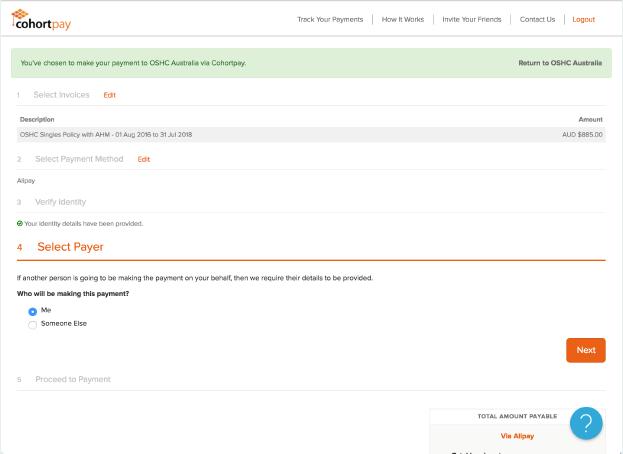Log out via the Logout link
The image size is (623, 454).
584,19
